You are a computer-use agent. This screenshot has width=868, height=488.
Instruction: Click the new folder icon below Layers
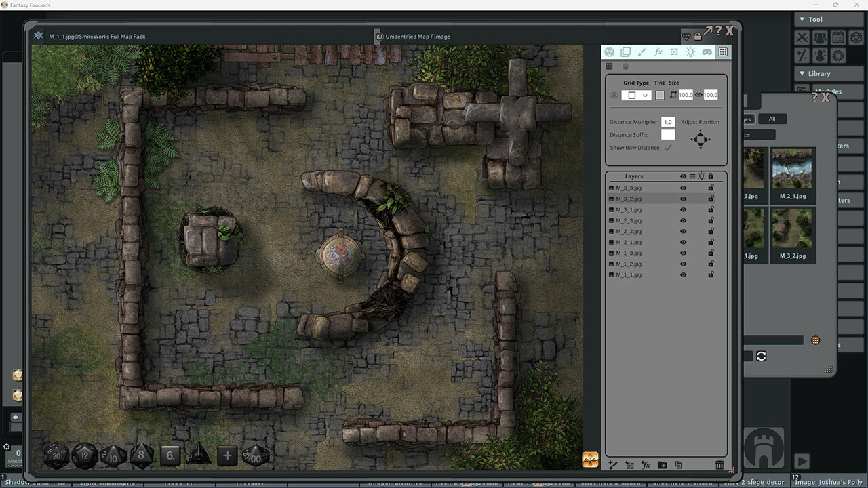tap(663, 465)
